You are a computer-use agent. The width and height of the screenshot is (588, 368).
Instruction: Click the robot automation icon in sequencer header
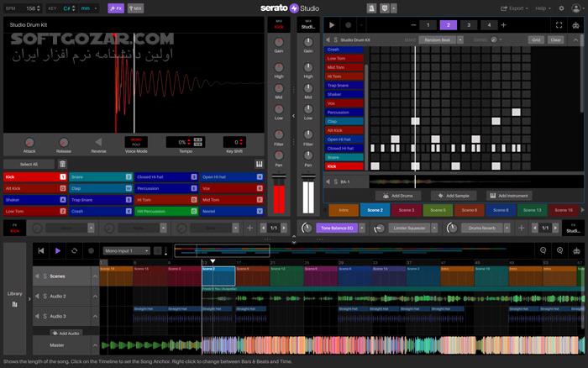tap(575, 25)
